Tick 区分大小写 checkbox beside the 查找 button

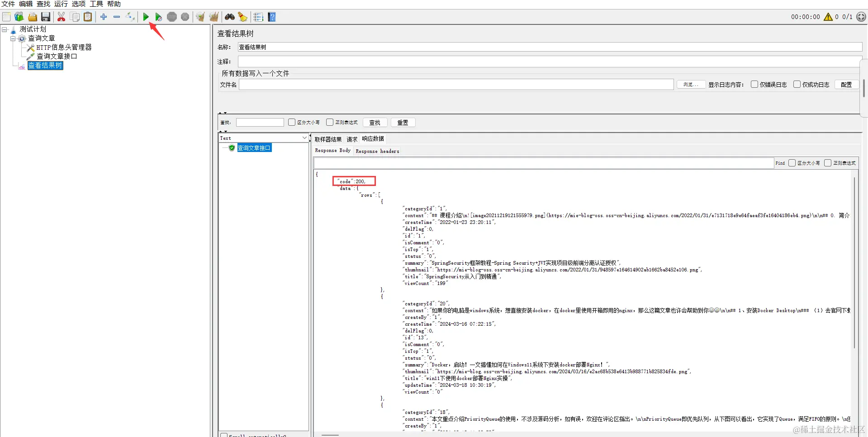pos(292,122)
